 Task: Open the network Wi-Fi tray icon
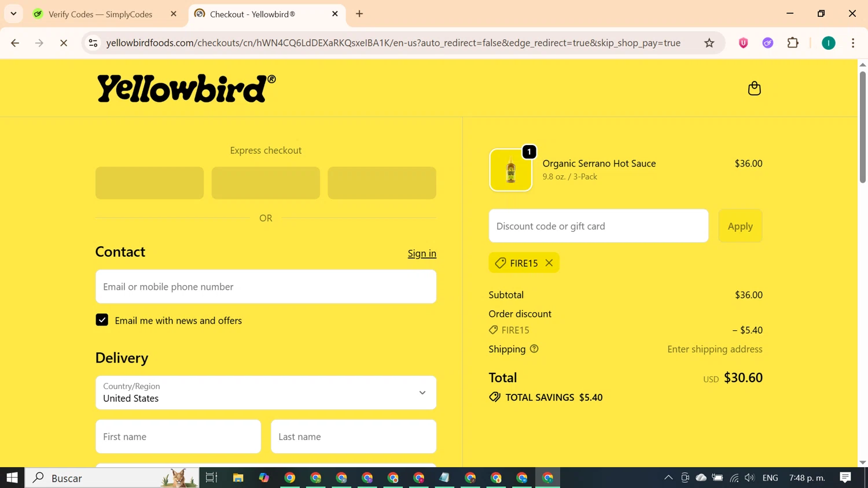[x=734, y=478]
